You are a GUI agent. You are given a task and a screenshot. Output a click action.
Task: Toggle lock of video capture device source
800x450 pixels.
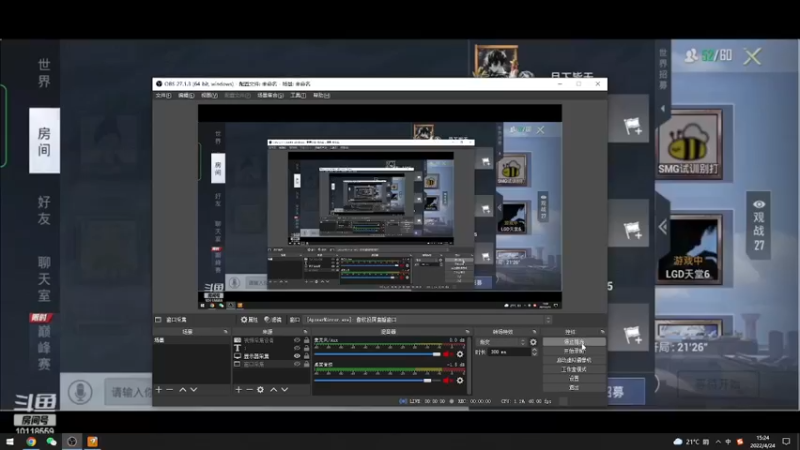pyautogui.click(x=306, y=340)
